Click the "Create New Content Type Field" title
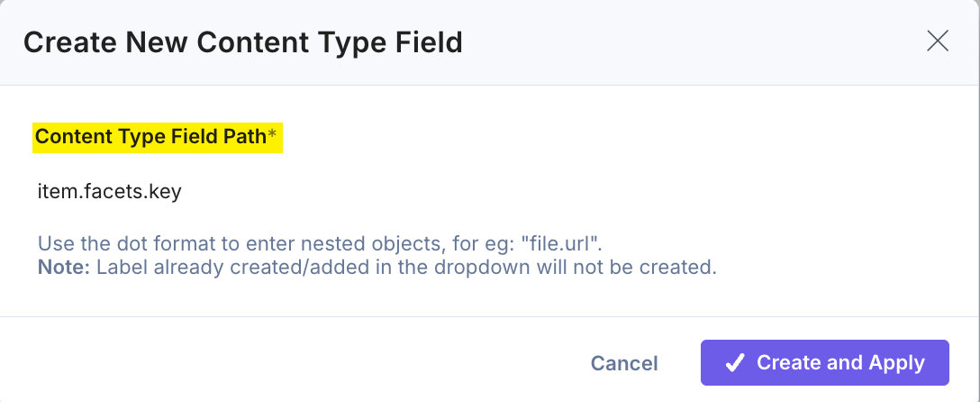 pos(242,42)
